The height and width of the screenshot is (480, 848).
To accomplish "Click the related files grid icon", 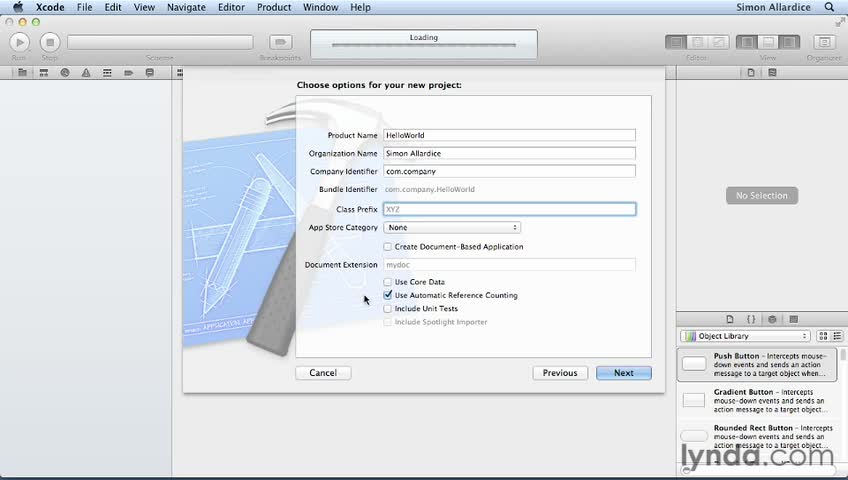I will coord(180,72).
